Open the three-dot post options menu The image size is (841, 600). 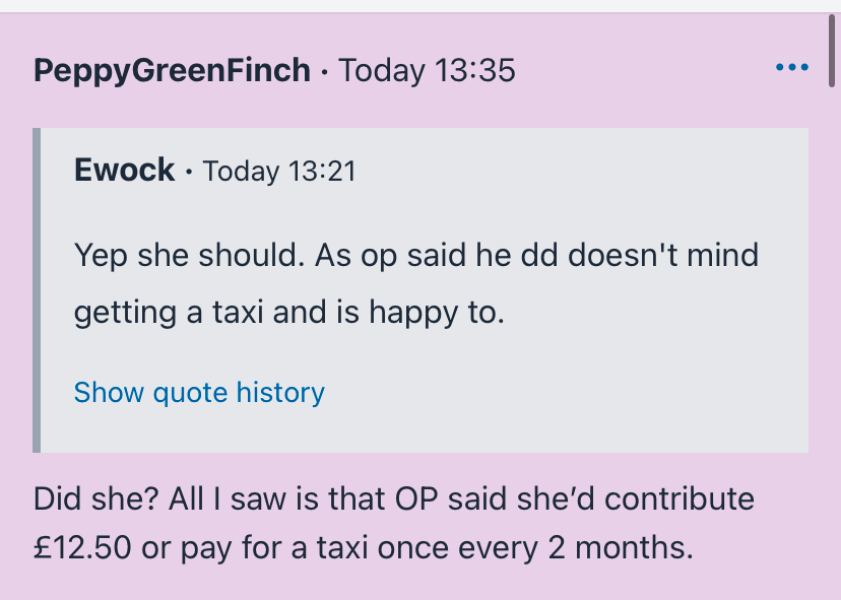[x=791, y=69]
